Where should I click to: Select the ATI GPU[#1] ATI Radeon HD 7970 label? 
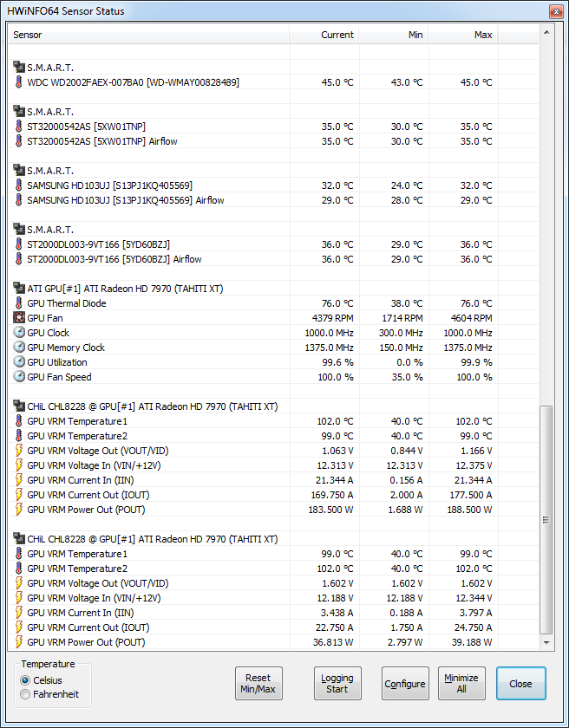coord(125,289)
